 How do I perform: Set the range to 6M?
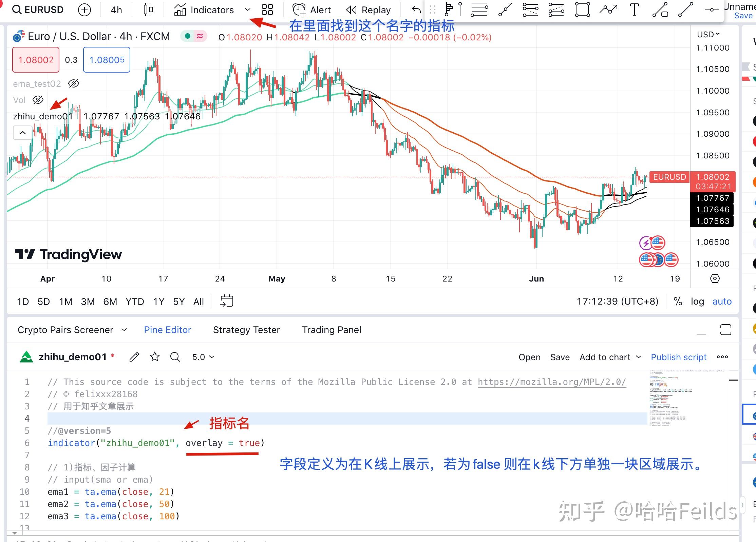click(x=110, y=302)
